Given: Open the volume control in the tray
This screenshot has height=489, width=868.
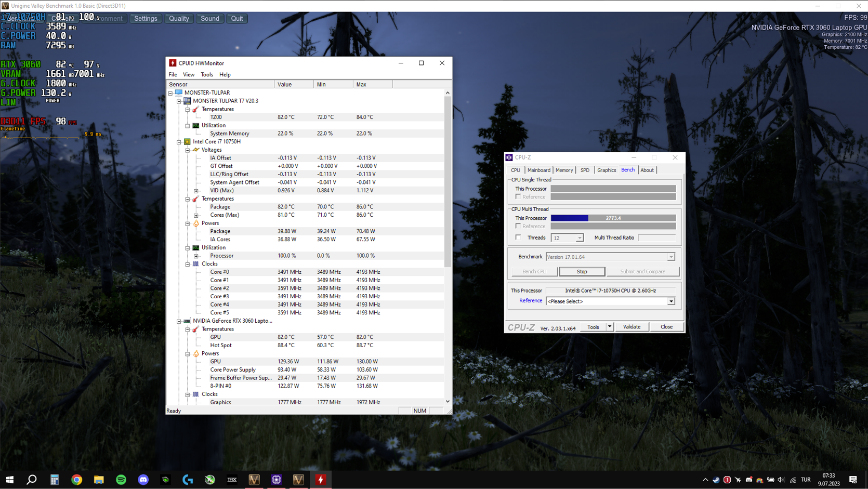Looking at the screenshot, I should [781, 480].
